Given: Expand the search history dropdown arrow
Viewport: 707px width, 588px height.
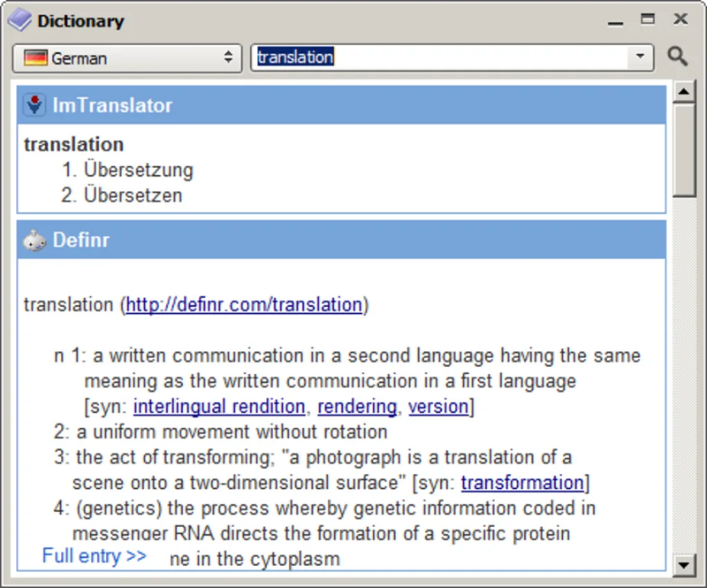Looking at the screenshot, I should (640, 57).
